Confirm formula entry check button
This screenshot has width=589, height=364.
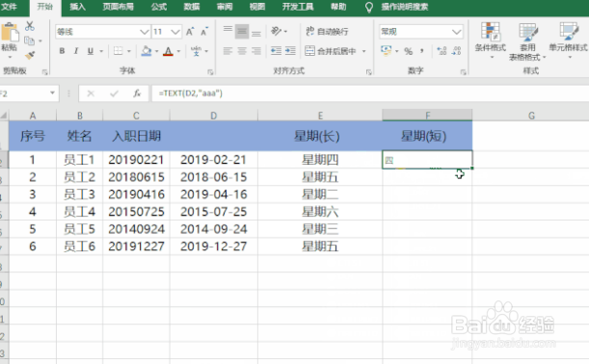coord(114,93)
